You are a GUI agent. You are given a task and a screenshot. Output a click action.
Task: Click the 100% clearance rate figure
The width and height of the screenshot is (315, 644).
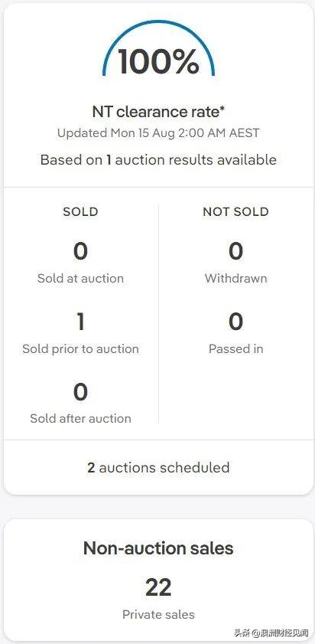click(158, 60)
